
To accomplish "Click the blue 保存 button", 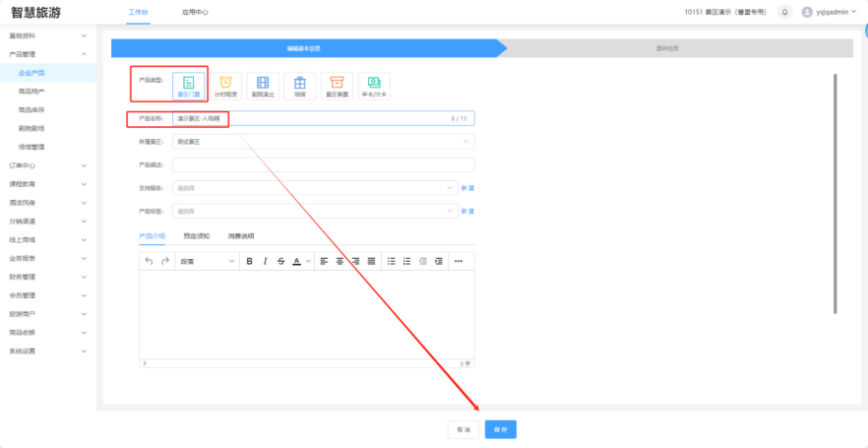I will (500, 429).
